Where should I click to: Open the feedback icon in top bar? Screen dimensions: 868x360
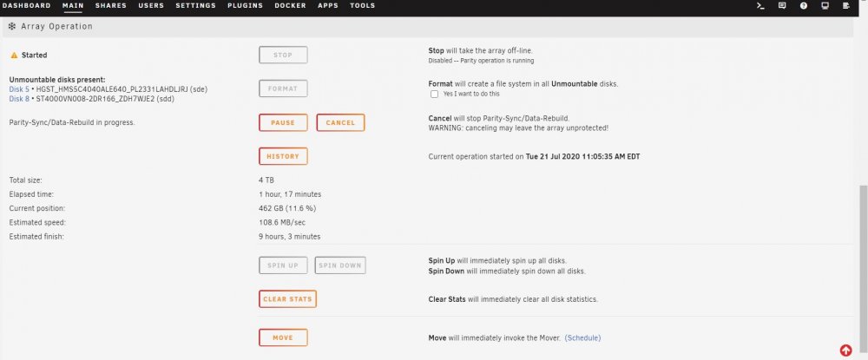click(x=782, y=5)
